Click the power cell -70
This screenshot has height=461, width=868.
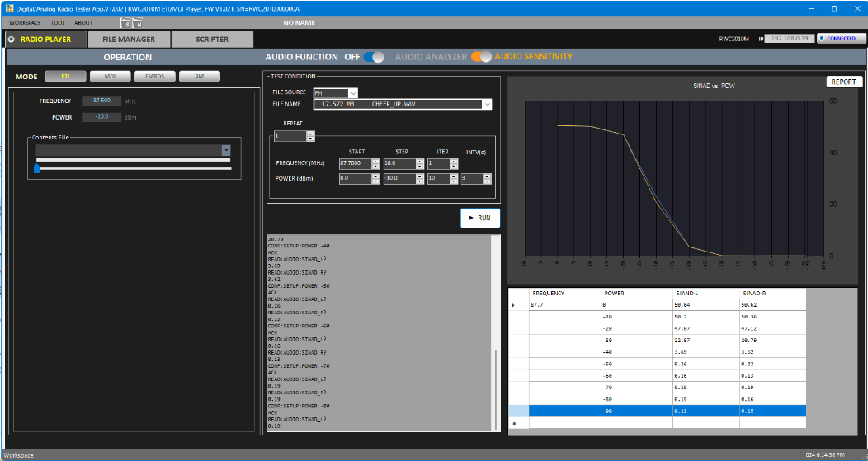pyautogui.click(x=637, y=388)
